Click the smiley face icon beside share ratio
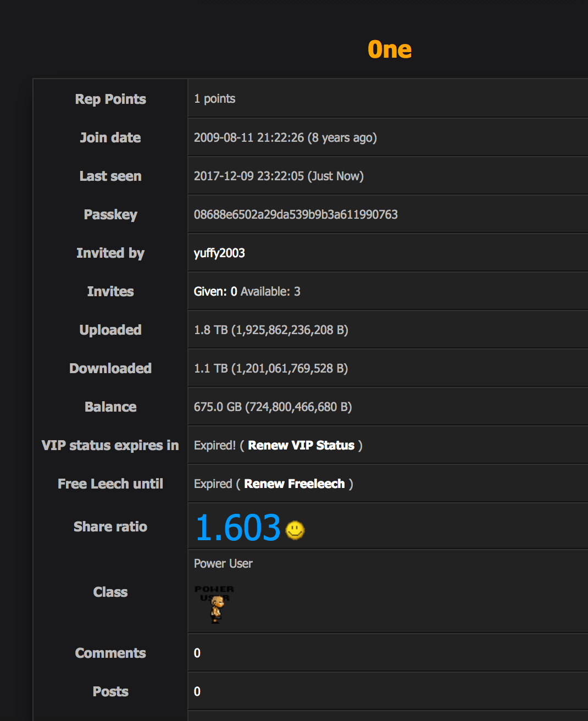 click(295, 530)
